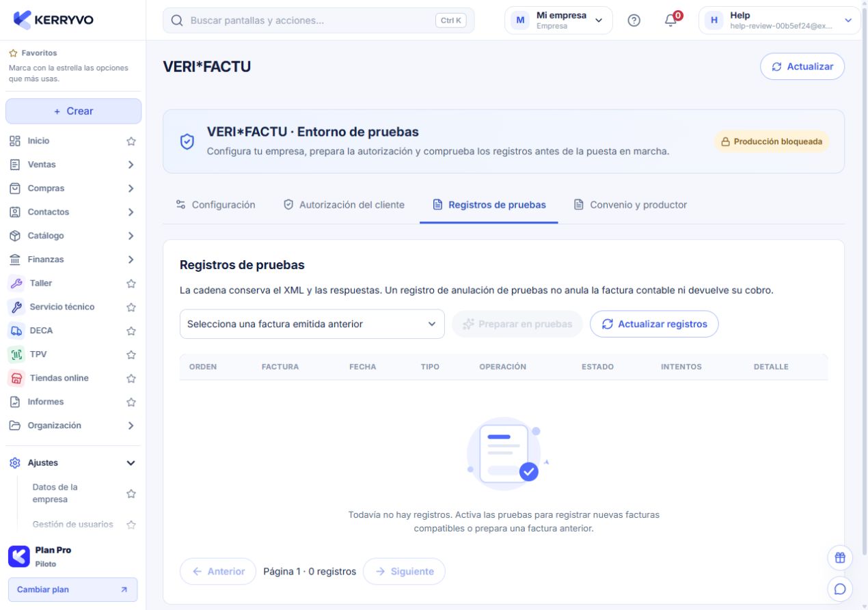Expand the Contactos submenu chevron
868x610 pixels.
pyautogui.click(x=131, y=212)
